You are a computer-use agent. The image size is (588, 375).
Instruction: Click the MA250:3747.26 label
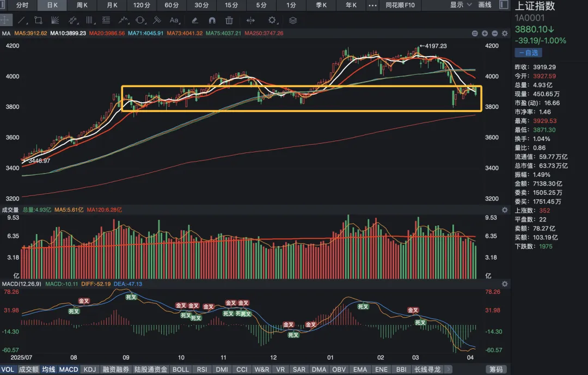coord(264,33)
